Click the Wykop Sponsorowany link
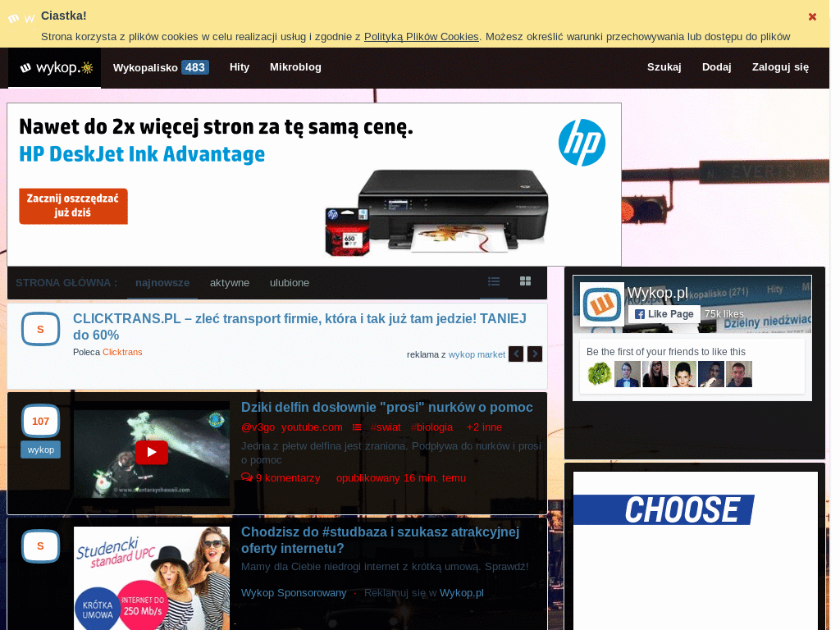This screenshot has height=630, width=840. click(294, 593)
